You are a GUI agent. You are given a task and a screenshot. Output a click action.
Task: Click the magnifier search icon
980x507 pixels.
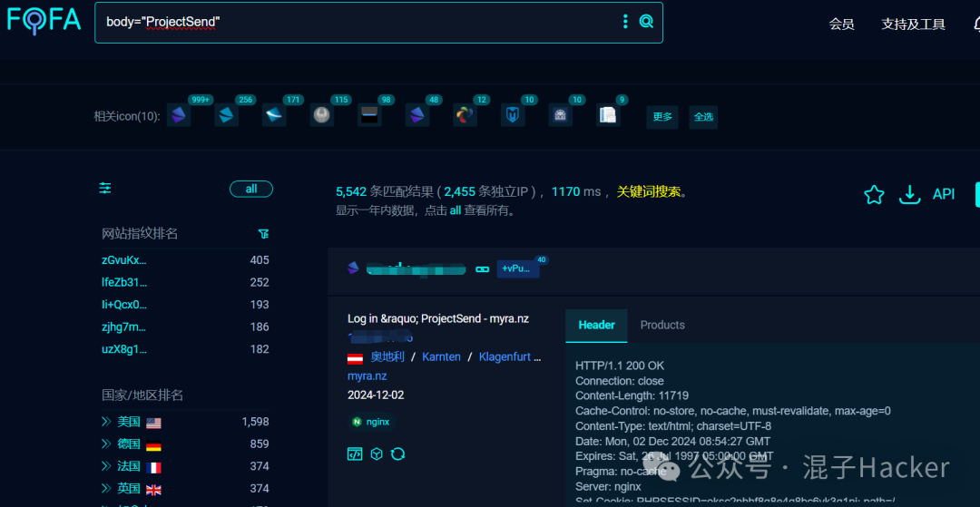(x=646, y=22)
